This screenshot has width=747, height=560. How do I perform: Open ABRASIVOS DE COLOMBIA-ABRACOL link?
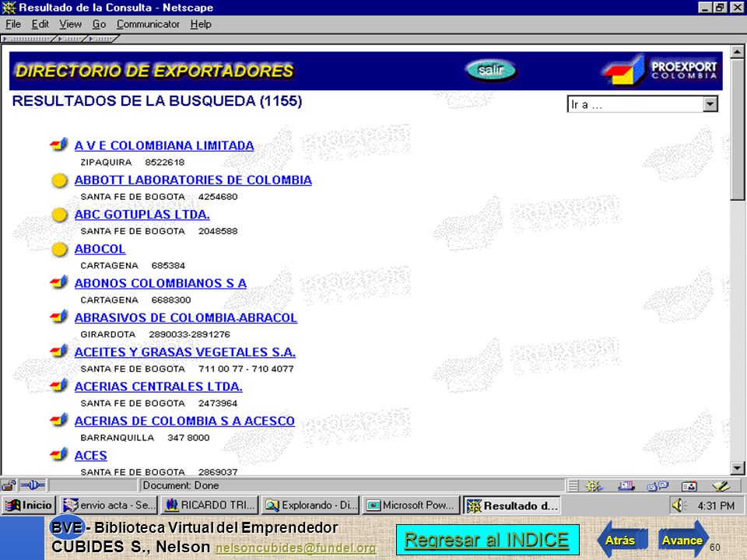[186, 317]
